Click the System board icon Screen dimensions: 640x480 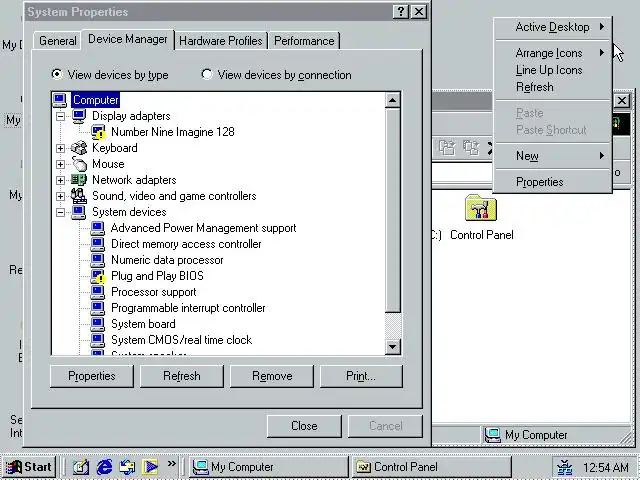tap(98, 324)
